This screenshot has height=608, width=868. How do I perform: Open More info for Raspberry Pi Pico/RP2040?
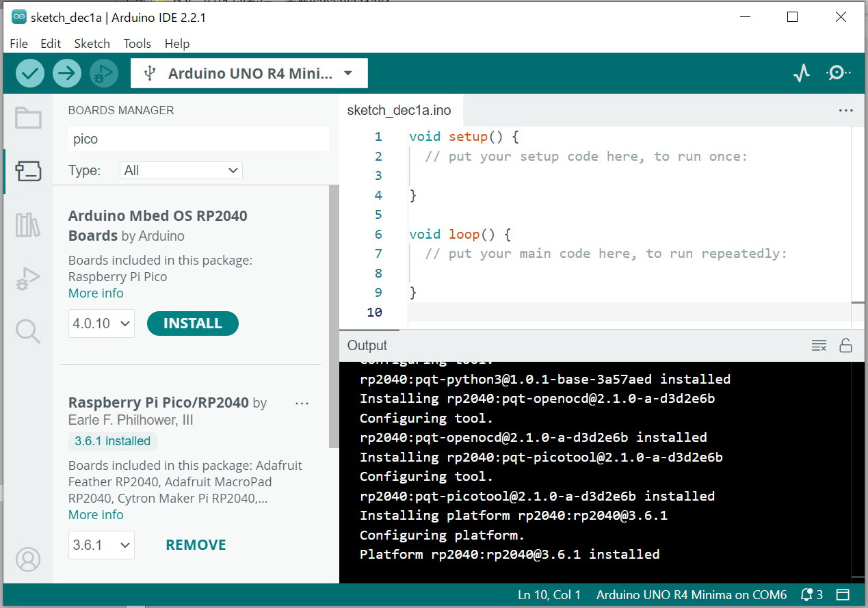[x=96, y=515]
